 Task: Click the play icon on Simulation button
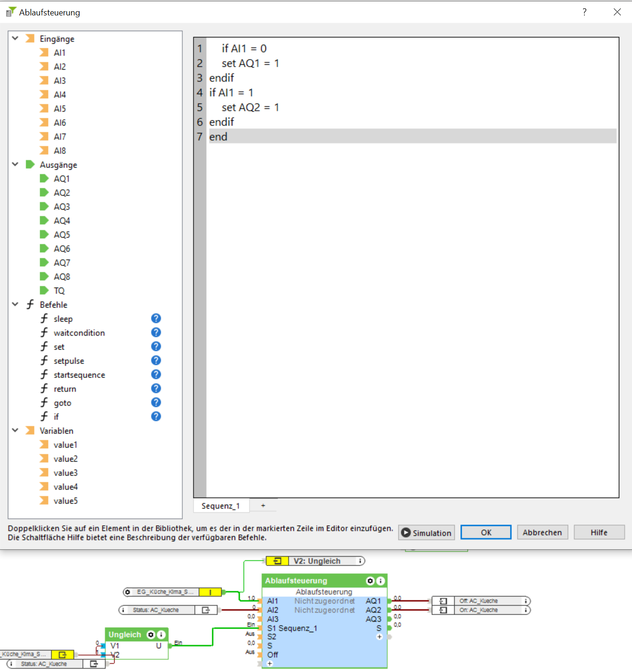(x=406, y=533)
